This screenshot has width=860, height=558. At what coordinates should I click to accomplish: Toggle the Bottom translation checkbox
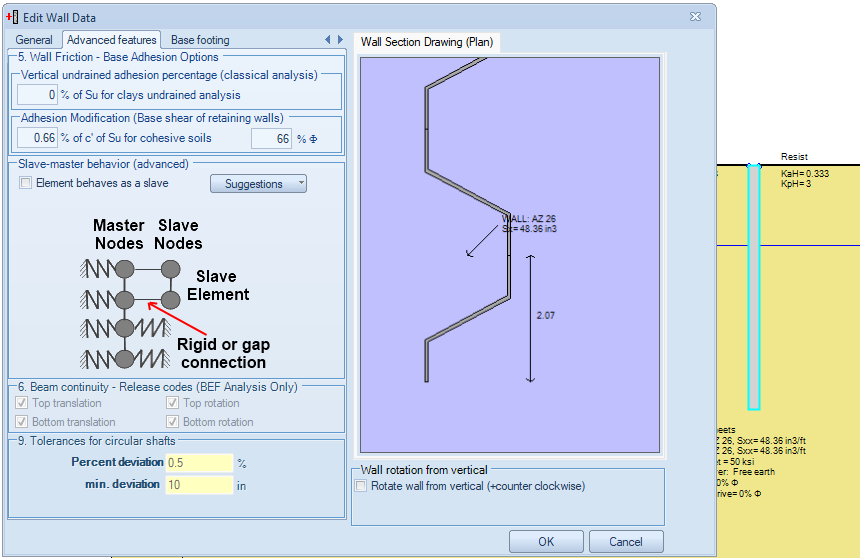[21, 421]
